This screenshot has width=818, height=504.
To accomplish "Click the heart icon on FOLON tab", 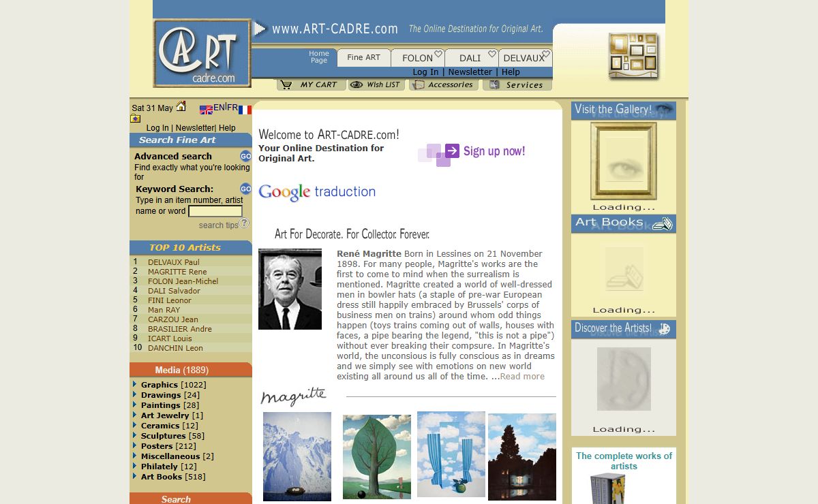I will coord(438,54).
